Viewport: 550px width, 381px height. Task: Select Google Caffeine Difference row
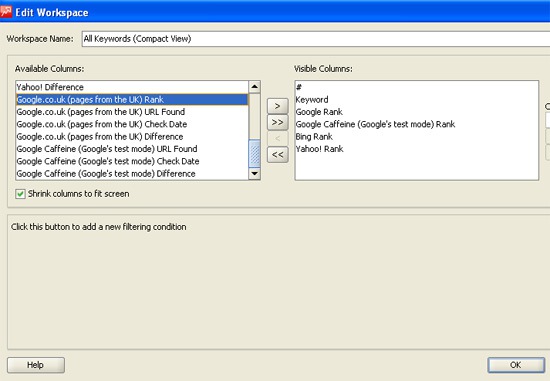coord(132,174)
